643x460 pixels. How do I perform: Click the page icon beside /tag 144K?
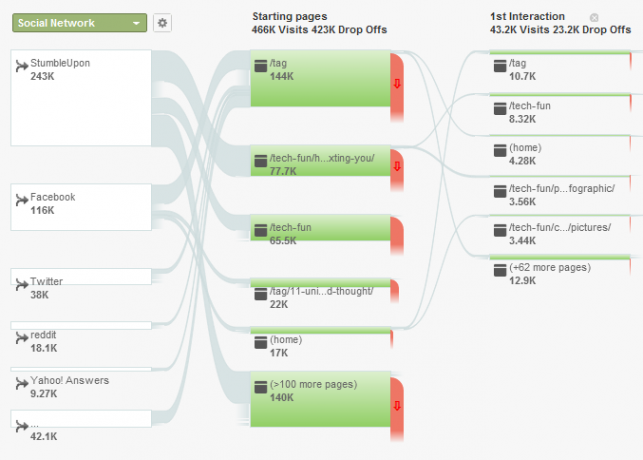(261, 66)
